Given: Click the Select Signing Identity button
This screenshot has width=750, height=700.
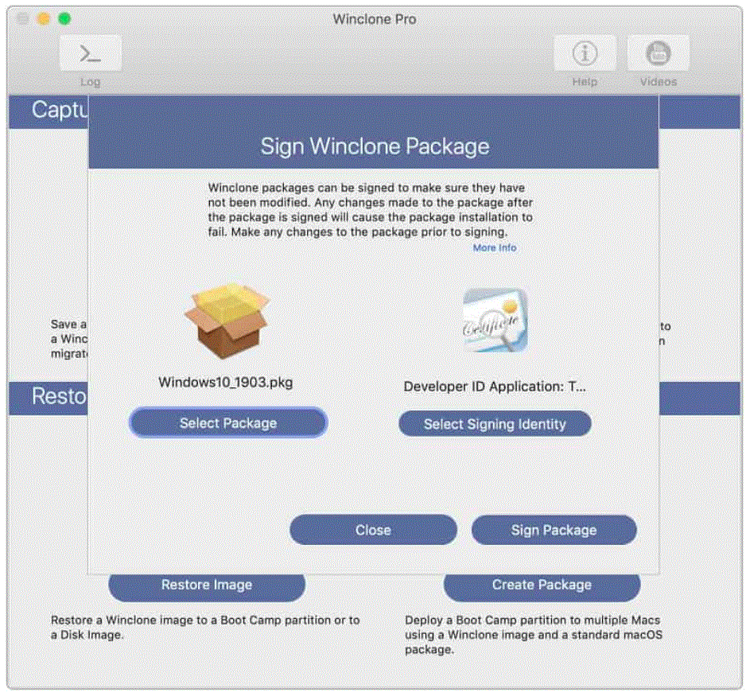Looking at the screenshot, I should point(495,424).
